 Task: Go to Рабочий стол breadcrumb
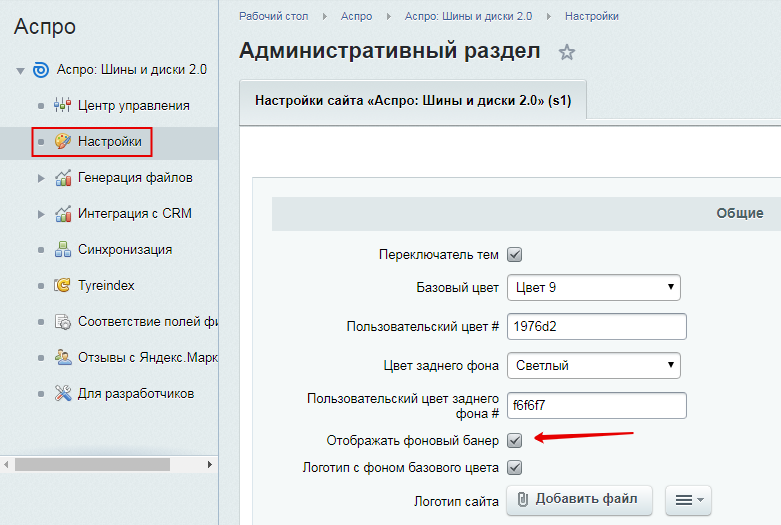273,16
